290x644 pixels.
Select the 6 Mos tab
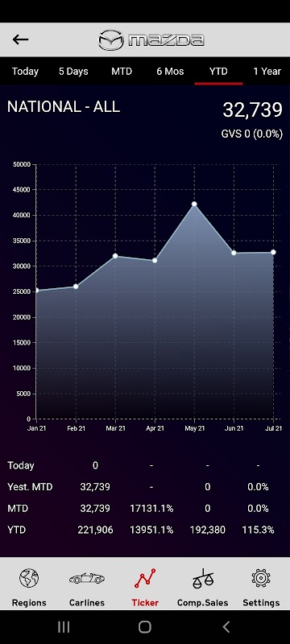point(170,72)
